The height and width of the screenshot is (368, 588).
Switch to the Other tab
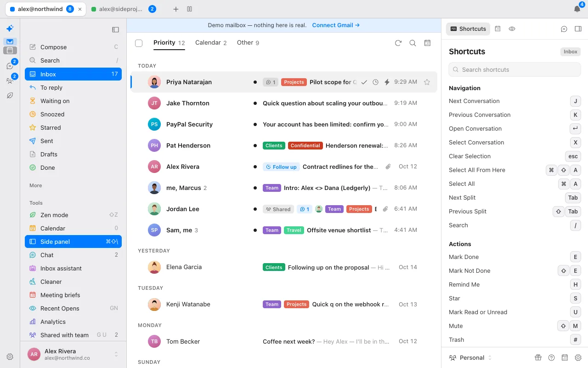(248, 43)
